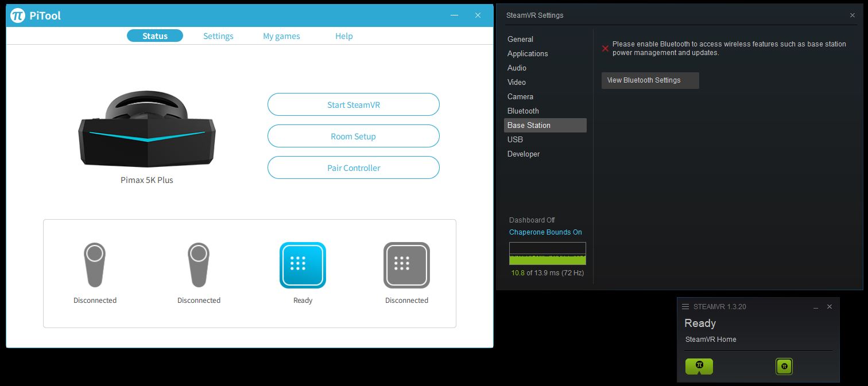Close the SteamVR status window
The image size is (868, 386).
click(830, 307)
